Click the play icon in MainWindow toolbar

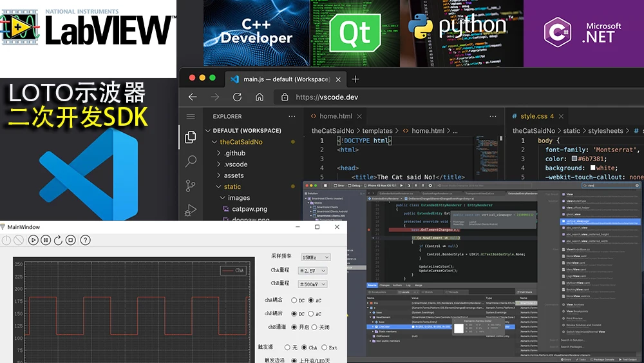pyautogui.click(x=33, y=240)
